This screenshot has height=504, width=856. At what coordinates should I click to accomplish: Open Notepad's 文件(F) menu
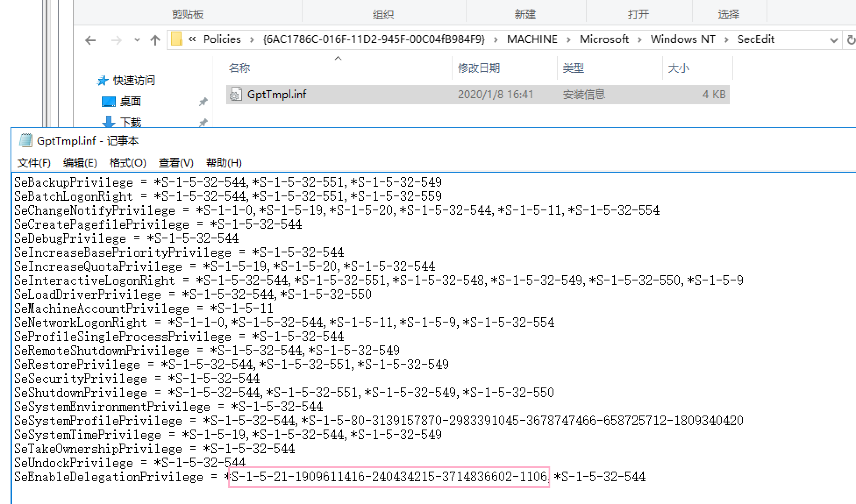[34, 163]
